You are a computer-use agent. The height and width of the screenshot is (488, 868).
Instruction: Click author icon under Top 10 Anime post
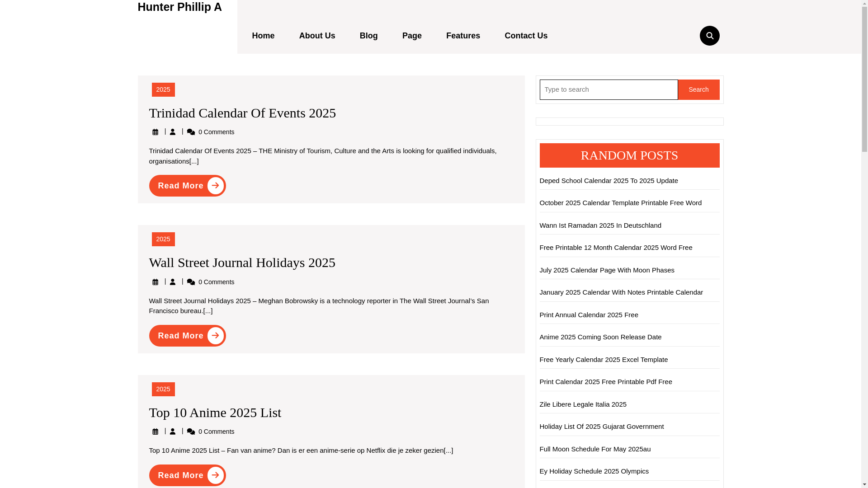pyautogui.click(x=173, y=432)
